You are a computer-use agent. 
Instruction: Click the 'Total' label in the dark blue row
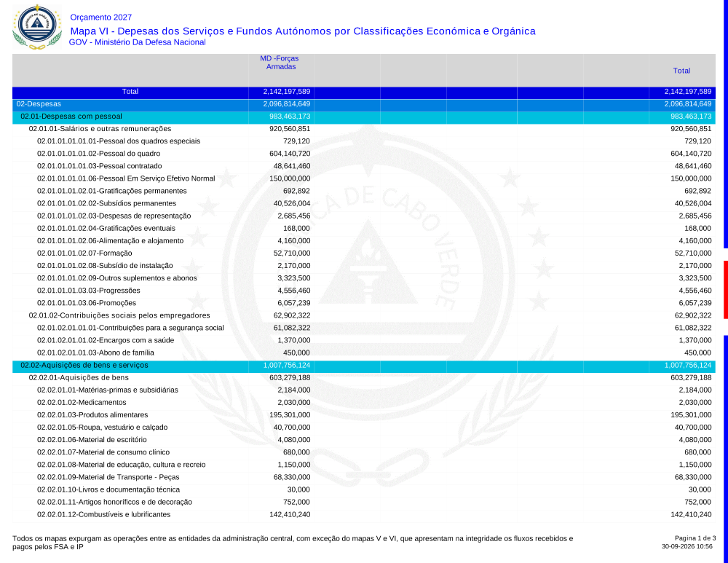pos(130,92)
